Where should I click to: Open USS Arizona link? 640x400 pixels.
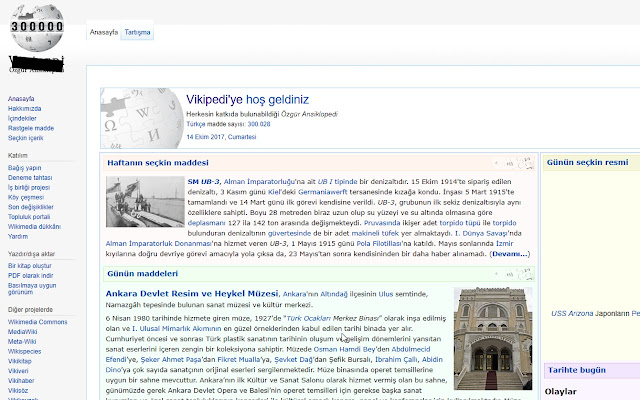tap(572, 313)
